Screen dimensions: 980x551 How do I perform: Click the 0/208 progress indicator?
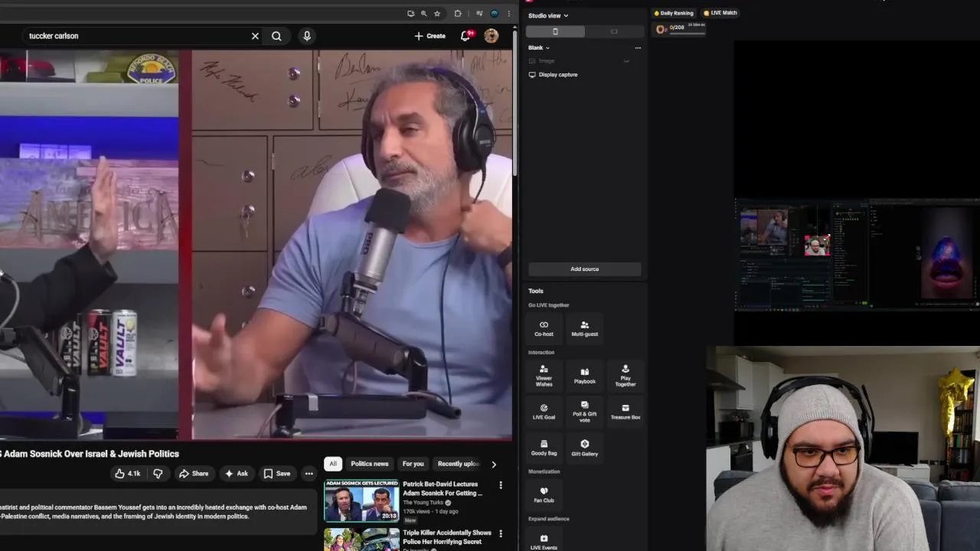click(680, 29)
